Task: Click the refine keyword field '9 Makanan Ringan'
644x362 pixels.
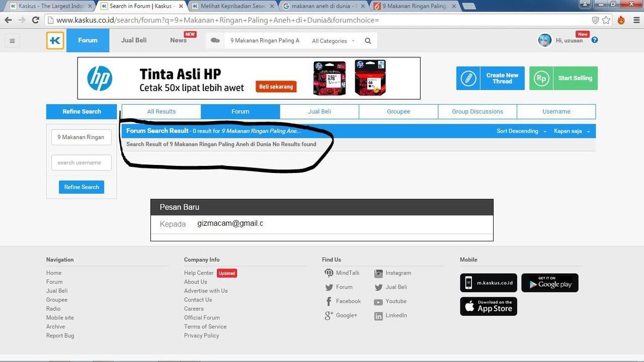Action: pos(82,137)
